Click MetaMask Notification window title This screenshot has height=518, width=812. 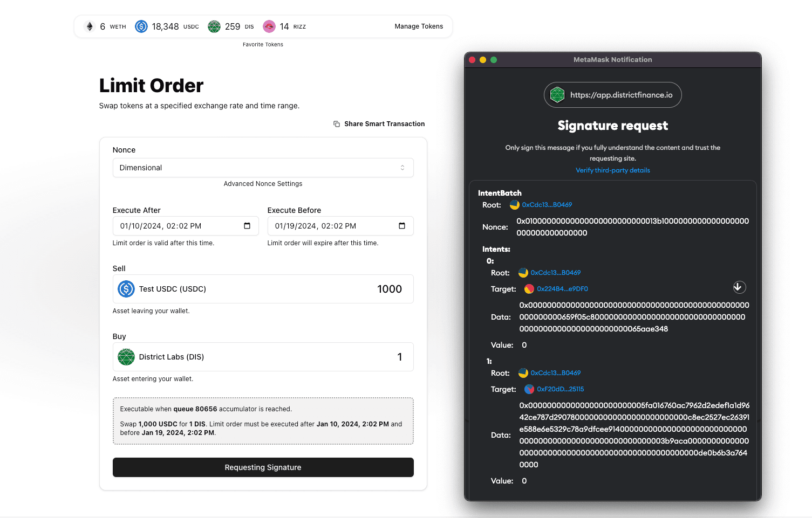tap(613, 60)
